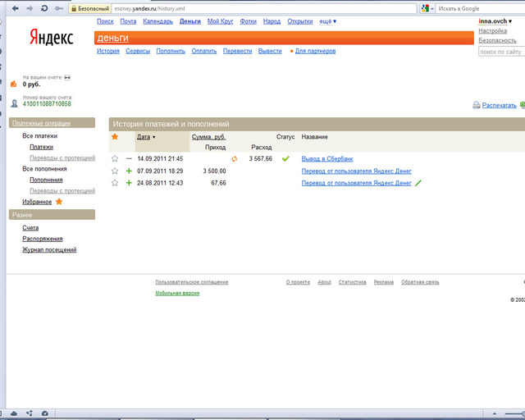Open the Пользовательское соглашение footer link
This screenshot has width=525, height=420.
[x=191, y=282]
